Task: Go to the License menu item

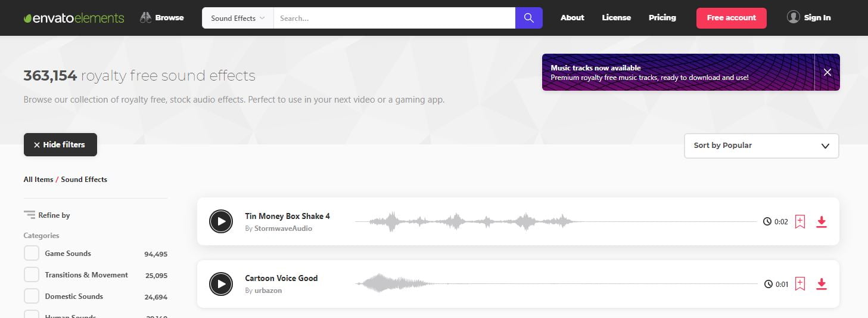Action: [x=616, y=18]
